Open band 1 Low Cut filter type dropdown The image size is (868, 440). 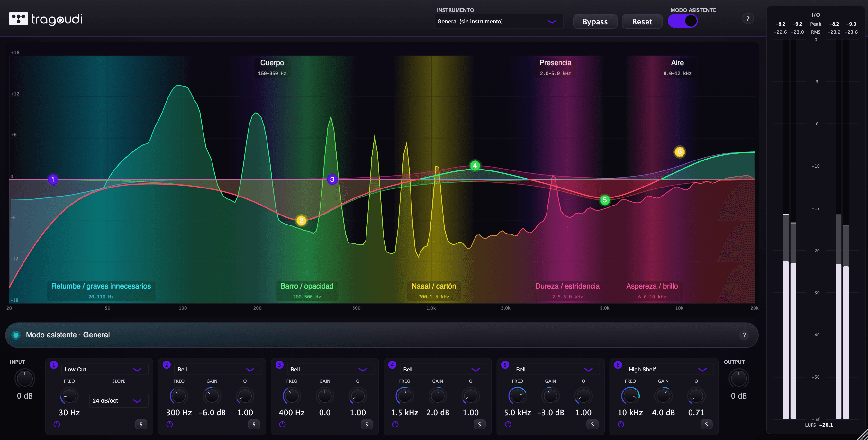click(x=104, y=370)
